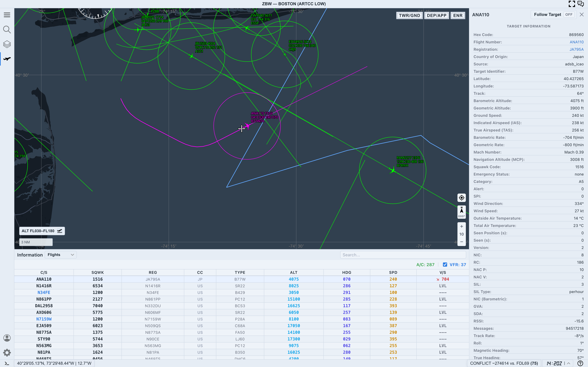588x367 pixels.
Task: Open the Flights information dropdown
Action: coord(61,255)
